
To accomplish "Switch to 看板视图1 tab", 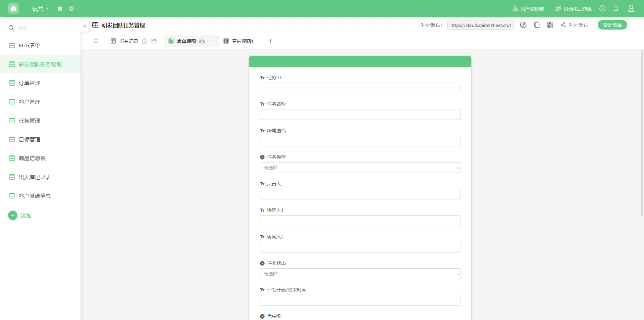I will point(238,41).
